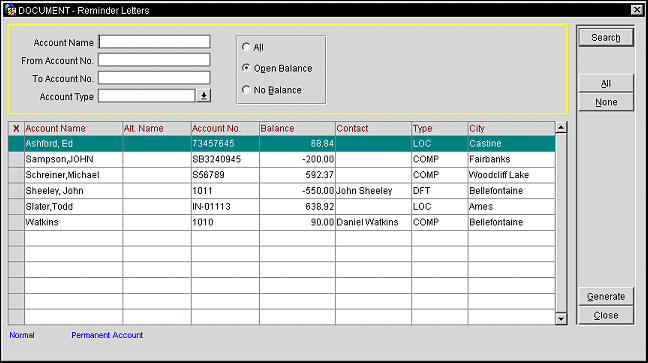648x363 pixels.
Task: Choose the No Balance radio option
Action: point(246,89)
